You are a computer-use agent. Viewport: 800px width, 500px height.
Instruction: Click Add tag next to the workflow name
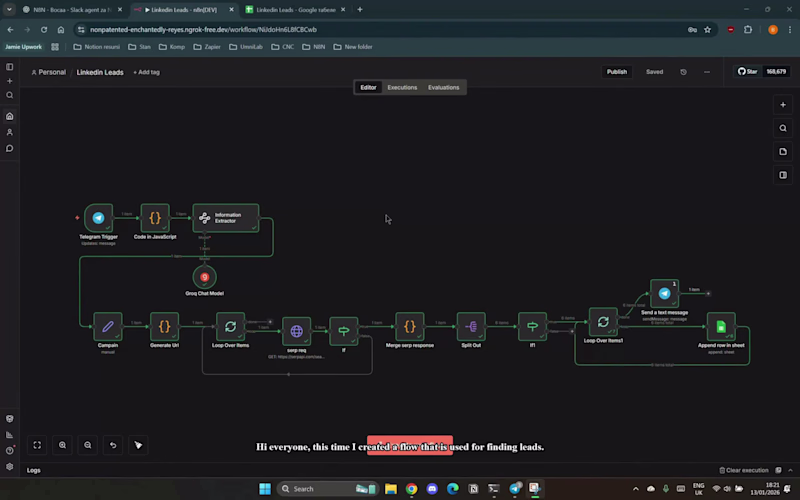(x=146, y=72)
